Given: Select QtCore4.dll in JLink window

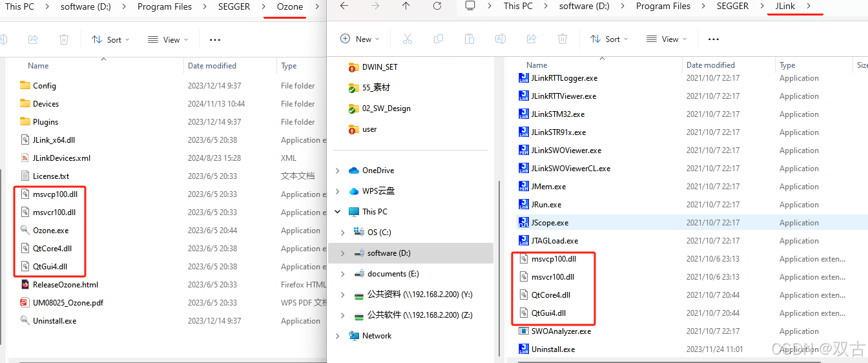Looking at the screenshot, I should pyautogui.click(x=551, y=295).
